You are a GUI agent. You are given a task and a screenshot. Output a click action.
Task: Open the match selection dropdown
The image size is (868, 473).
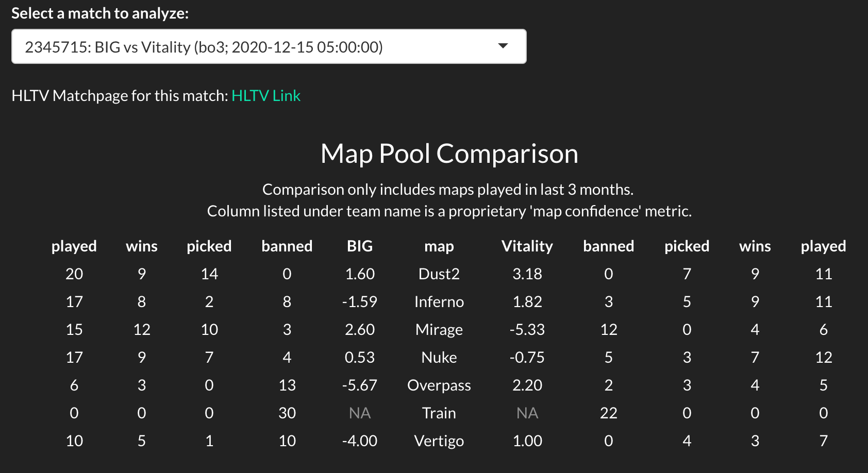click(268, 47)
